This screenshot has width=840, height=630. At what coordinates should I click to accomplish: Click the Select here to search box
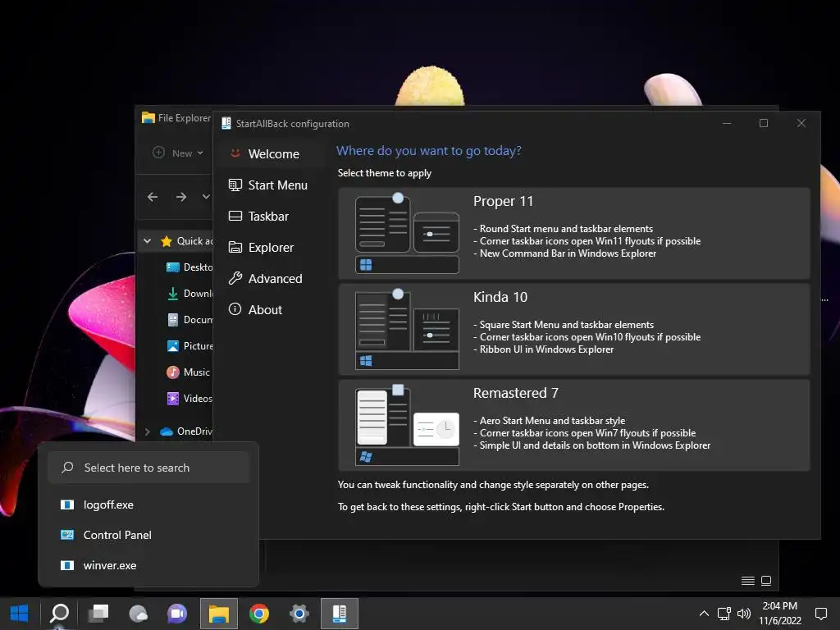[149, 468]
